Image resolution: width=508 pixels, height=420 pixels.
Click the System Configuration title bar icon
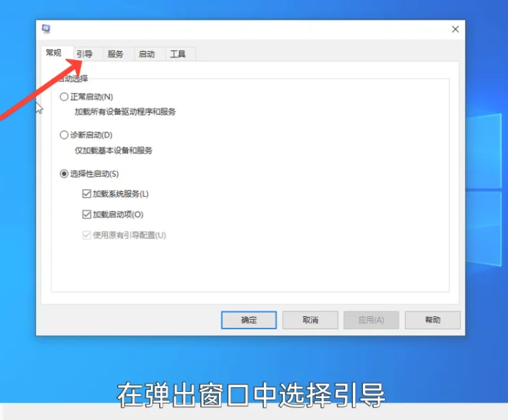46,29
